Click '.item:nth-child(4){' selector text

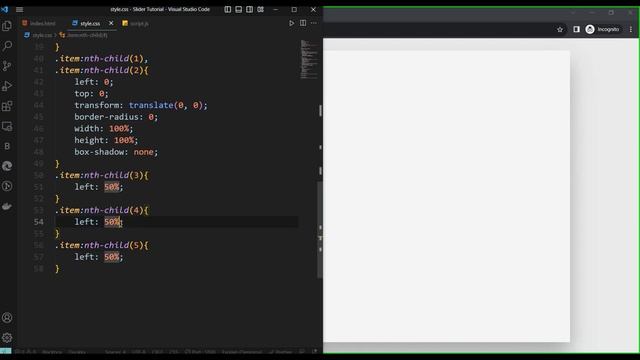[102, 210]
